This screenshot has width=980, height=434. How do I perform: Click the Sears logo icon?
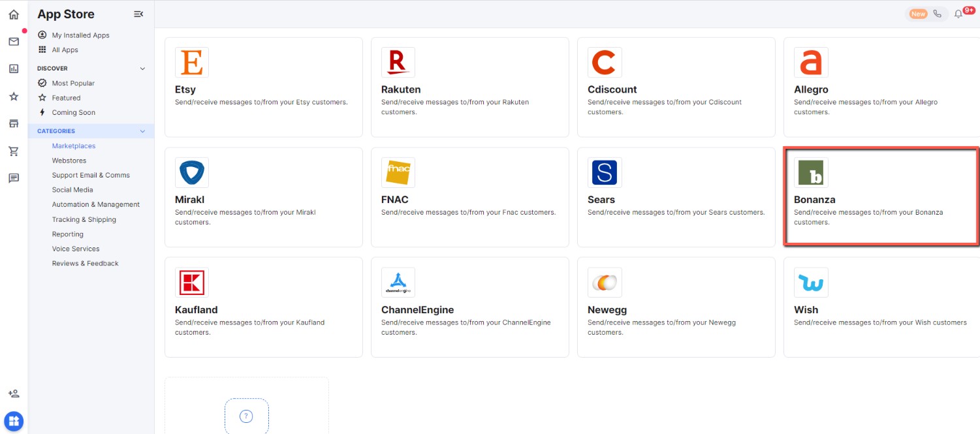click(x=605, y=173)
